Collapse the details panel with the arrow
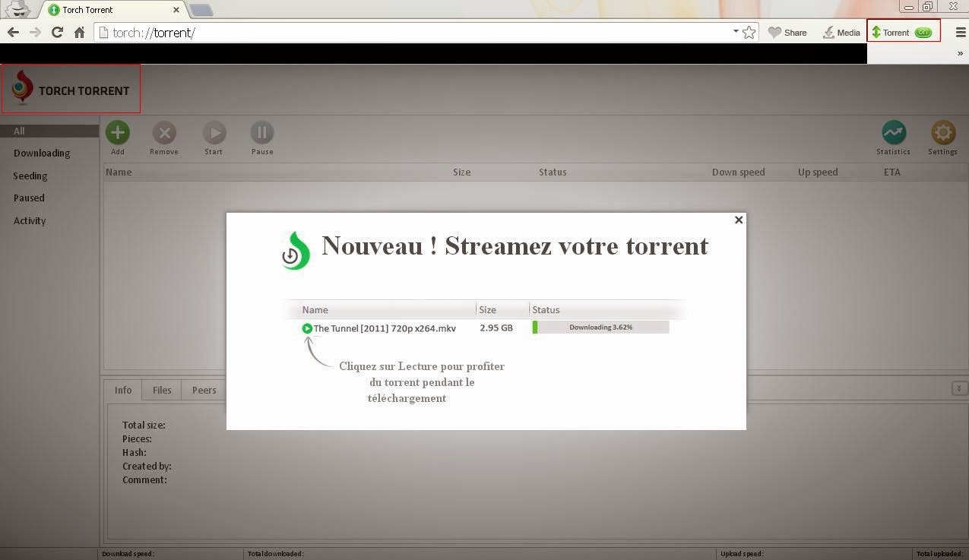This screenshot has width=969, height=560. [959, 389]
